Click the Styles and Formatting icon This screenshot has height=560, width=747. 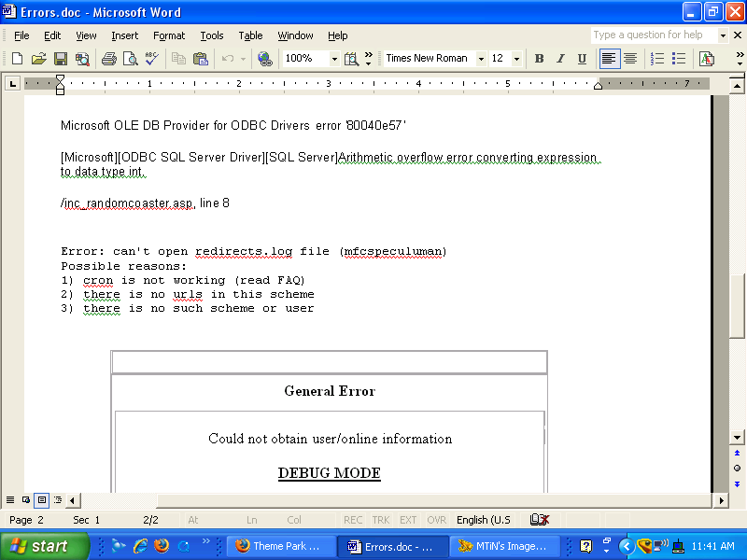(707, 59)
